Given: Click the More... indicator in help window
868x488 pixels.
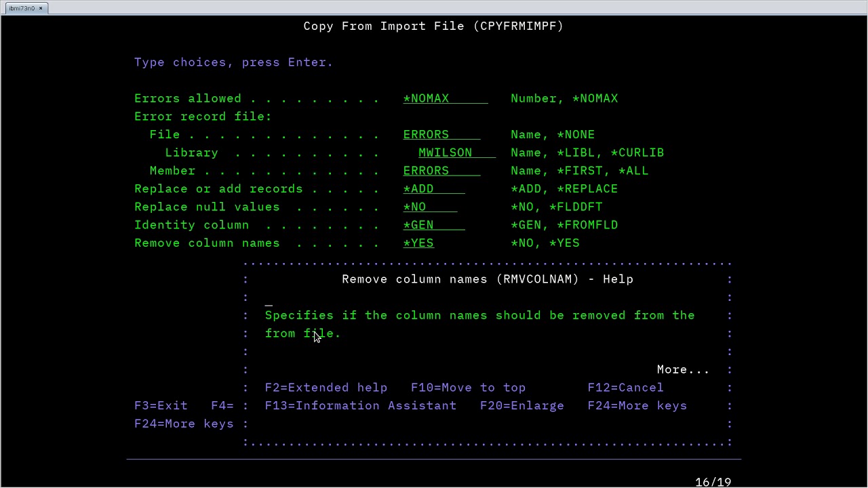Looking at the screenshot, I should point(683,370).
